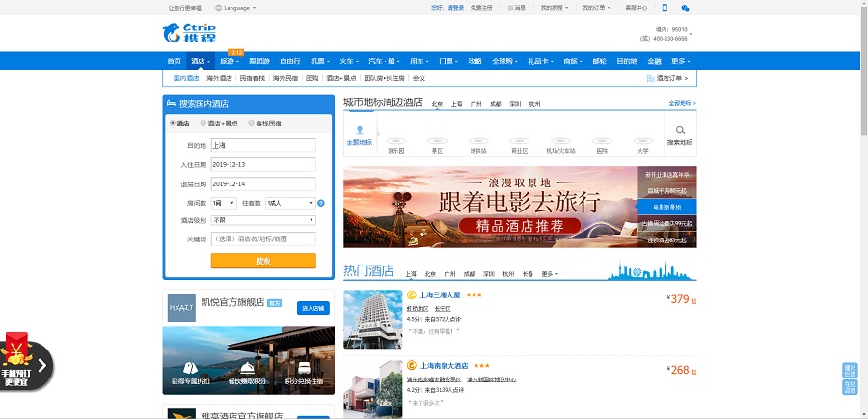Select the 客栈民宿 radio button
Image resolution: width=868 pixels, height=420 pixels.
point(252,123)
